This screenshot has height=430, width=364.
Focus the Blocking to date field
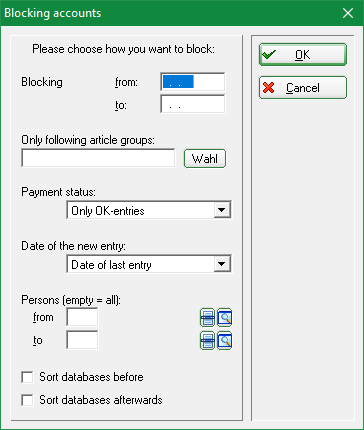[x=192, y=104]
